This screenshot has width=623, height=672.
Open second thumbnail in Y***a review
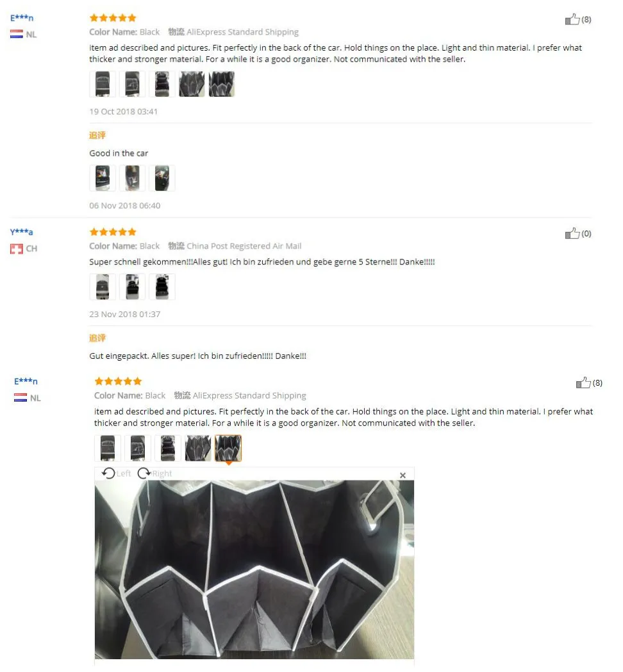pos(132,287)
